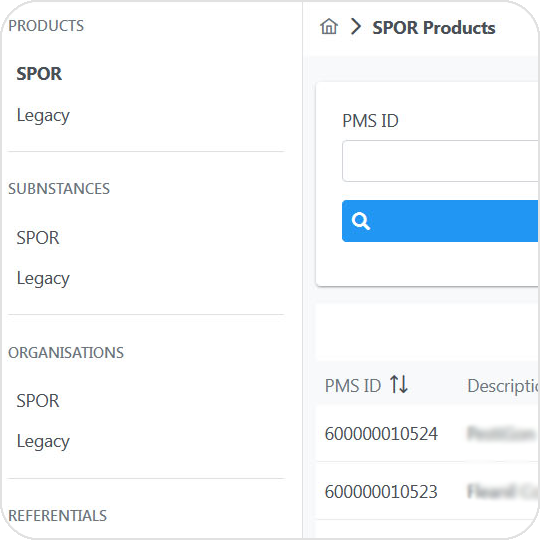Image resolution: width=540 pixels, height=540 pixels.
Task: Click the ORGANISATIONS section heading
Action: 66,353
